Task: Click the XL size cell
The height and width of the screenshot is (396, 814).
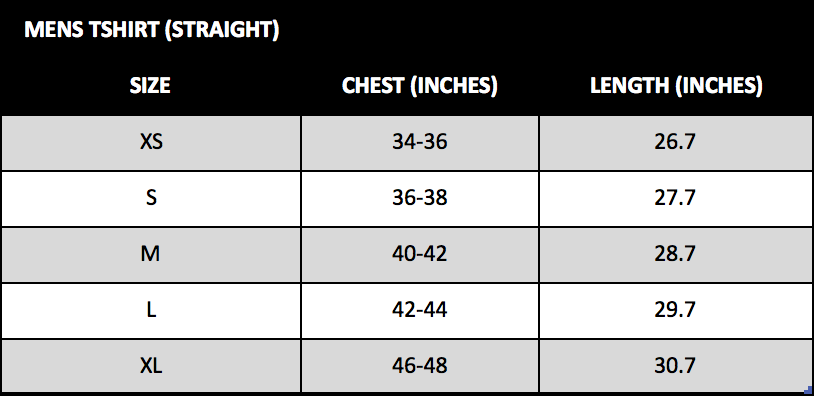Action: coord(151,366)
